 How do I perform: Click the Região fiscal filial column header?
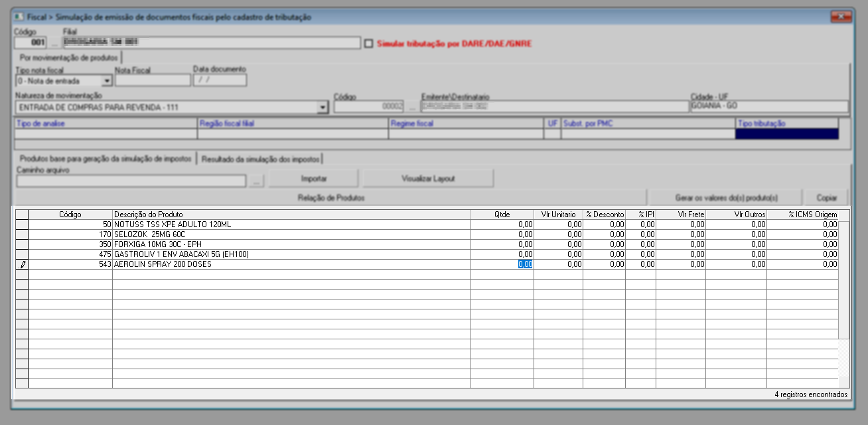pyautogui.click(x=292, y=124)
